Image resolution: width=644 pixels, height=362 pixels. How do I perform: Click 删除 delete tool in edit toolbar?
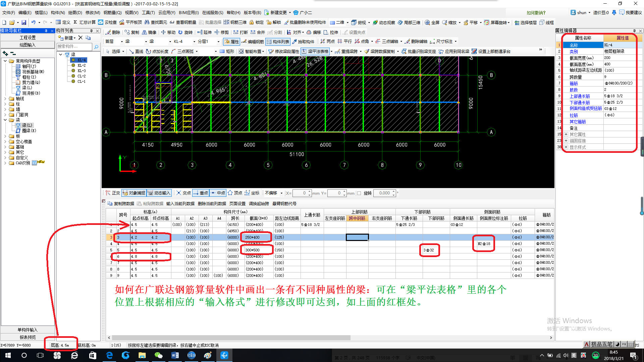click(x=113, y=32)
